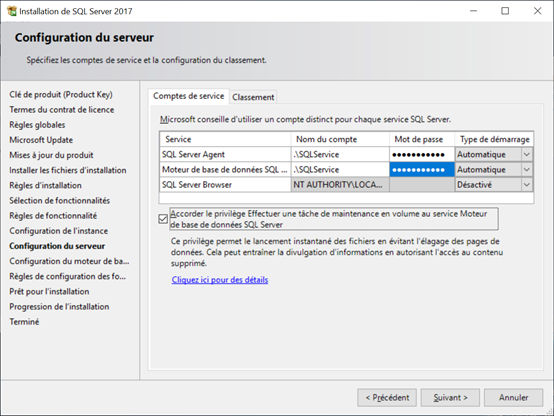Open startup type dropdown for SQL Server Agent
554x416 pixels.
pos(526,154)
